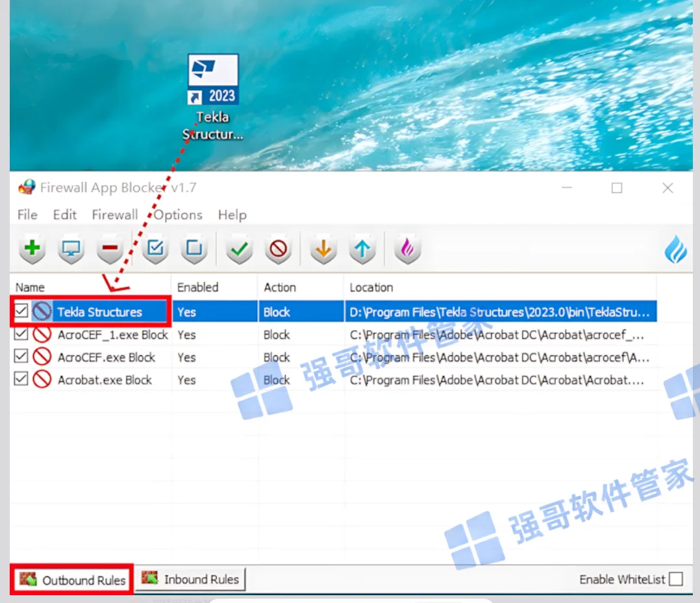
Task: Click the Block action in Tekla row
Action: click(x=277, y=312)
